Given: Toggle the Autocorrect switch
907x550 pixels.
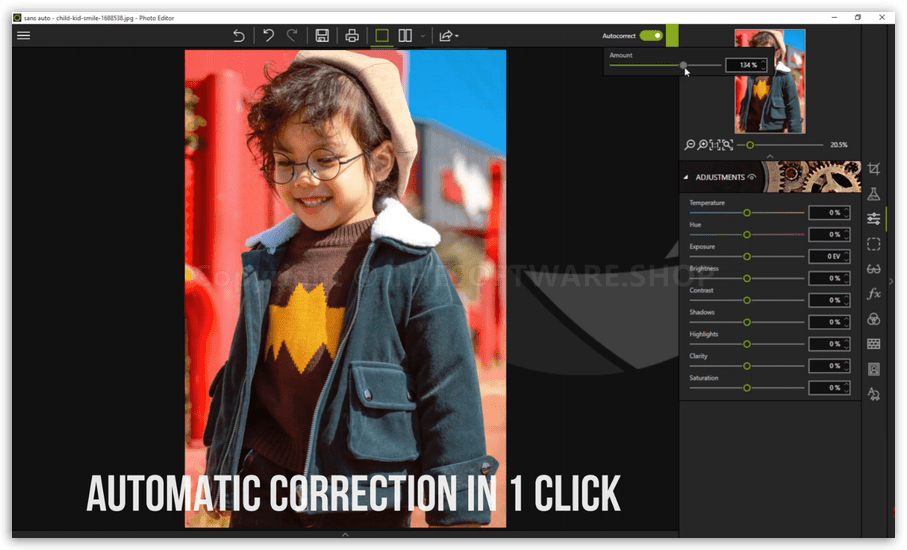Looking at the screenshot, I should (x=651, y=35).
